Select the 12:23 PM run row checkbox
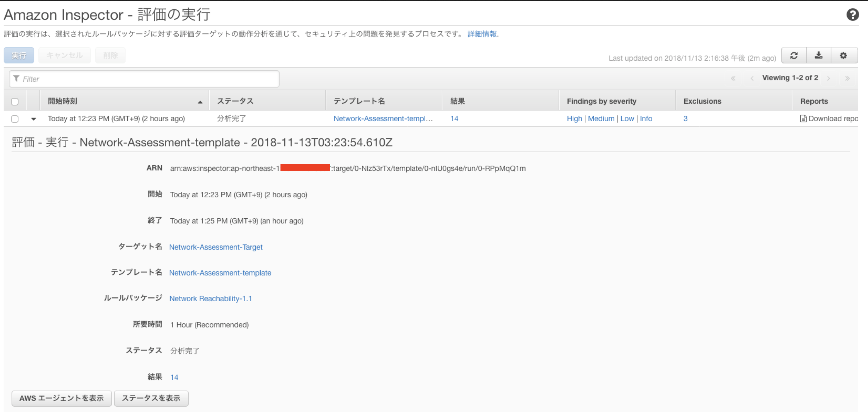This screenshot has height=412, width=868. coord(15,119)
